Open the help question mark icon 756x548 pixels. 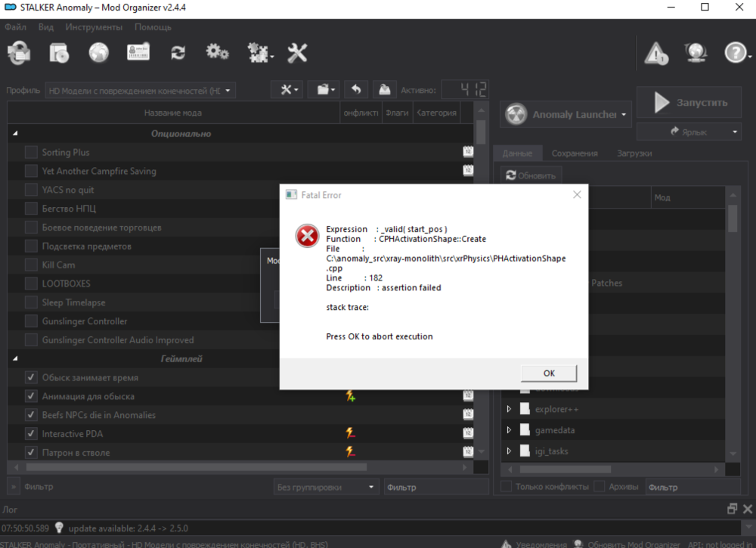(736, 53)
